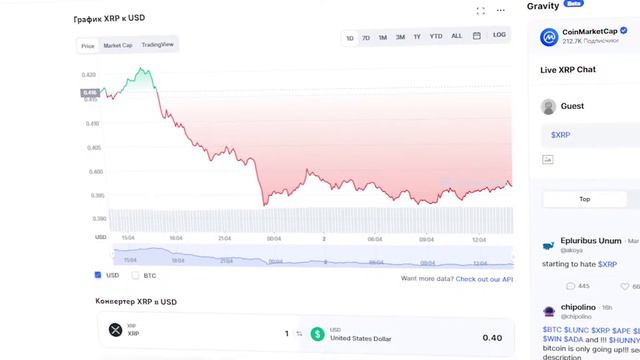The image size is (640, 360).
Task: Uncheck the USD checkbox below chart
Action: pos(98,275)
